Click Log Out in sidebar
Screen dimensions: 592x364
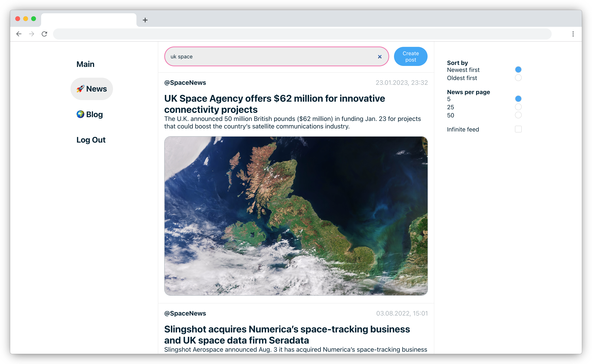(91, 140)
